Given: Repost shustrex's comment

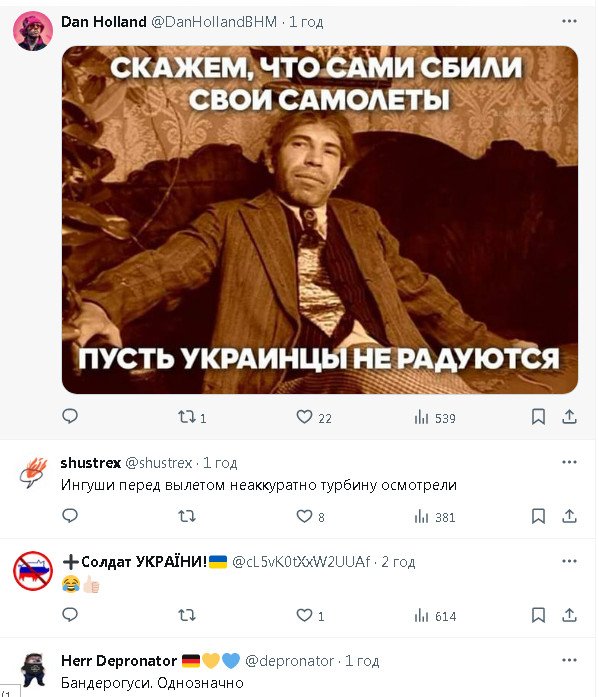Looking at the screenshot, I should 187,516.
